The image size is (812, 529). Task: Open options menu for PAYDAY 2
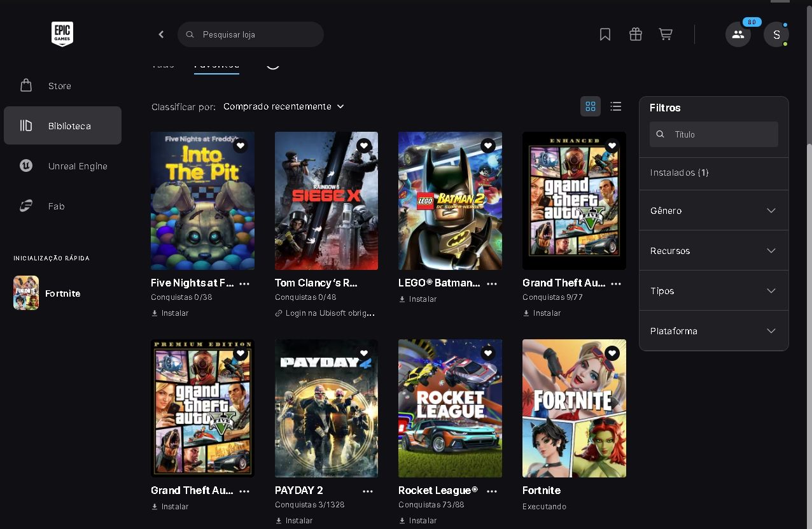coord(368,491)
